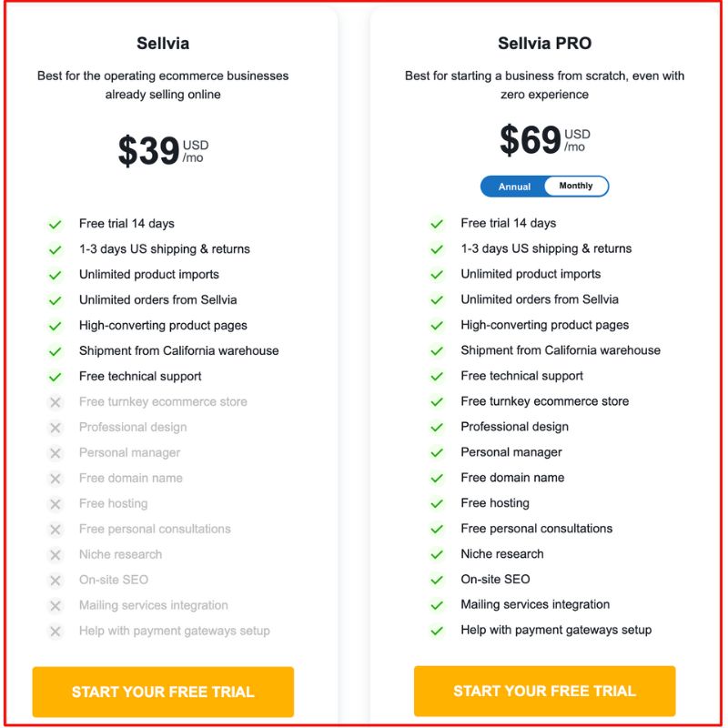Click gray X icon beside Free turnkey ecommerce store
The image size is (728, 728).
[x=56, y=402]
